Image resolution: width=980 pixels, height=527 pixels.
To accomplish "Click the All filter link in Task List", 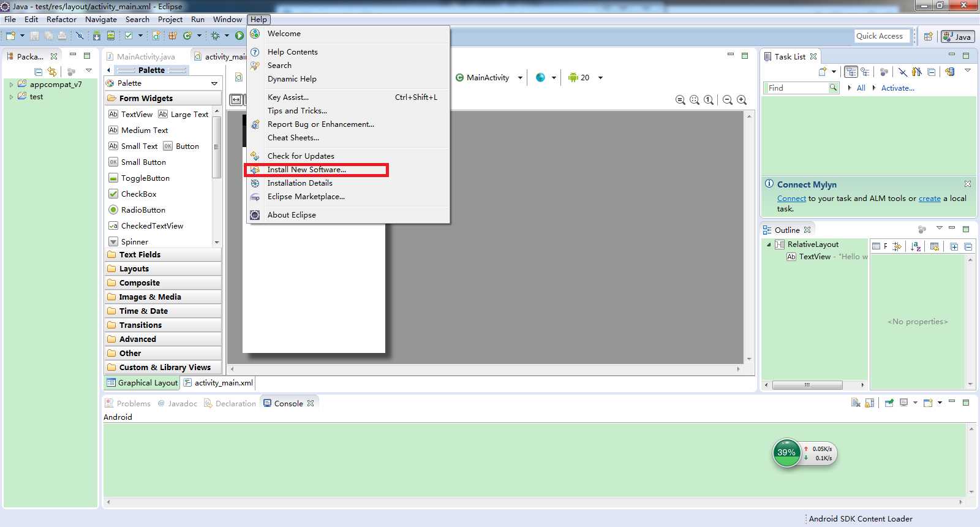I will (861, 88).
